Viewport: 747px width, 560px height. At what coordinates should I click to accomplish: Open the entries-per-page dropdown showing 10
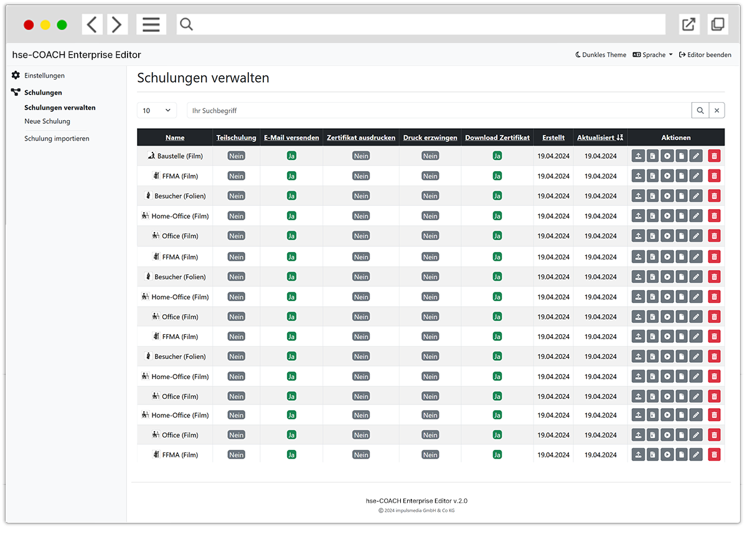(x=157, y=110)
